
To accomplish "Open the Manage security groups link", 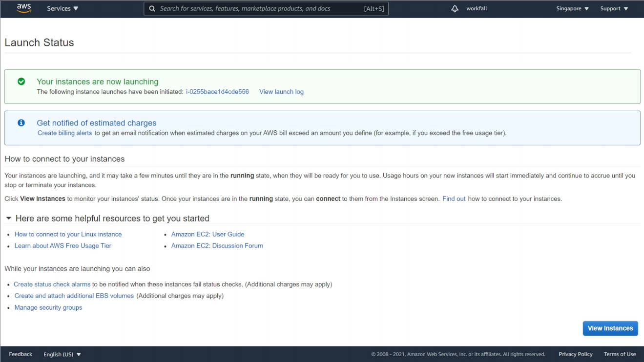I will [48, 307].
